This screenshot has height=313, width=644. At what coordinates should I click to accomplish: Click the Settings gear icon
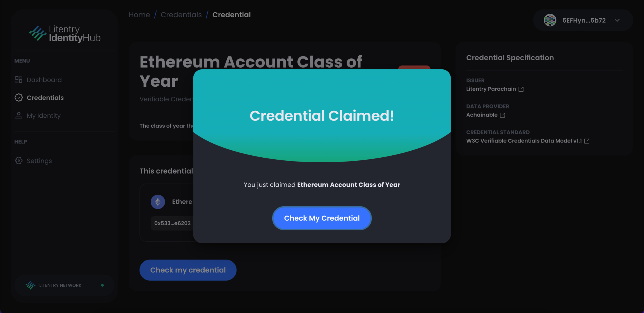click(19, 161)
